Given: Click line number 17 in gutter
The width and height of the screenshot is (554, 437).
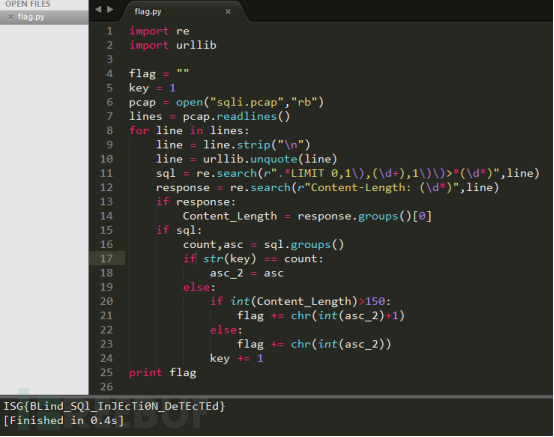Looking at the screenshot, I should (x=106, y=259).
